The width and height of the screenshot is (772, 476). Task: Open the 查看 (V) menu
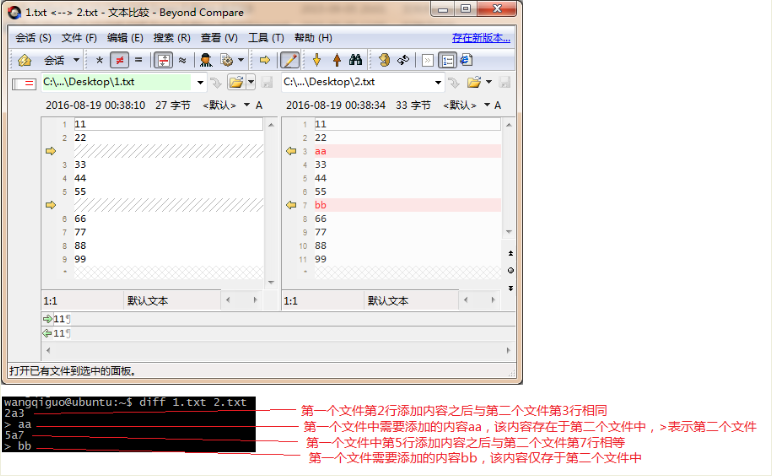[x=219, y=38]
